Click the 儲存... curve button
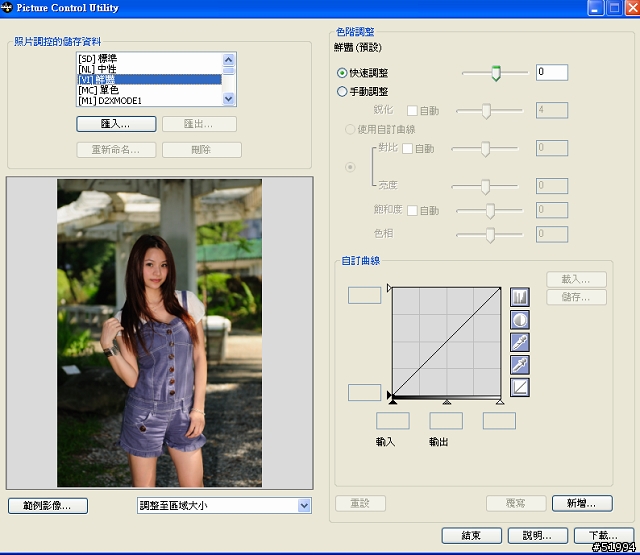640x555 pixels. 576,297
